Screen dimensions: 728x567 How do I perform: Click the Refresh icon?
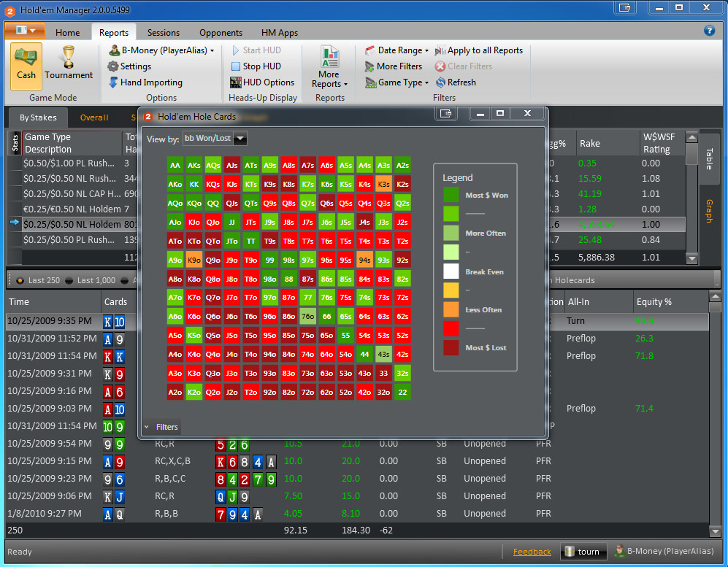coord(440,82)
